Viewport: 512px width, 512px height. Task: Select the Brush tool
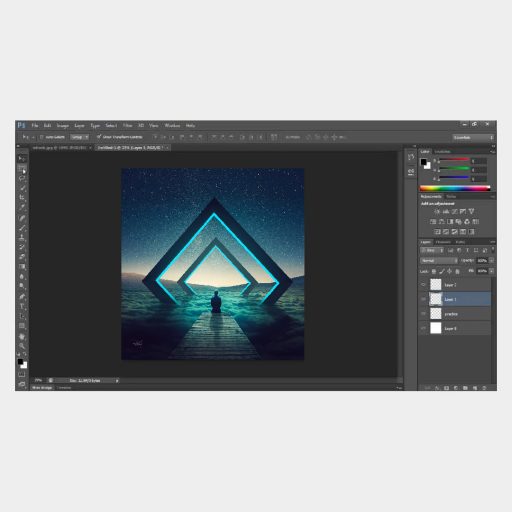point(22,228)
